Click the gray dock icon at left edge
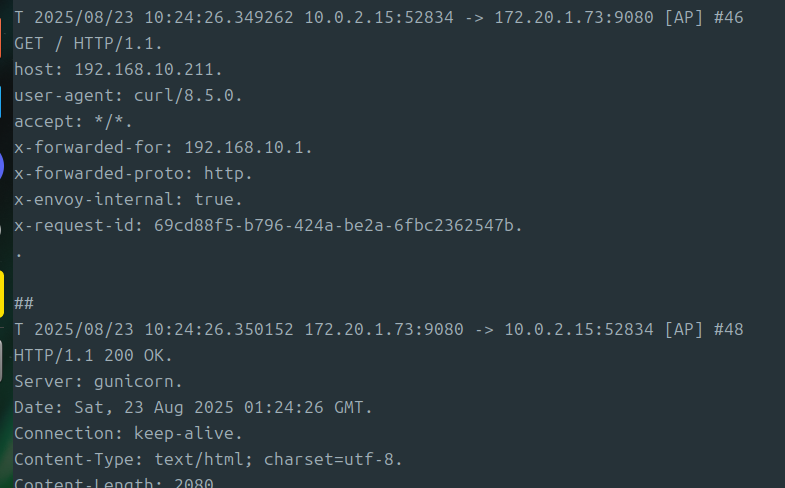The image size is (785, 488). tap(1, 363)
